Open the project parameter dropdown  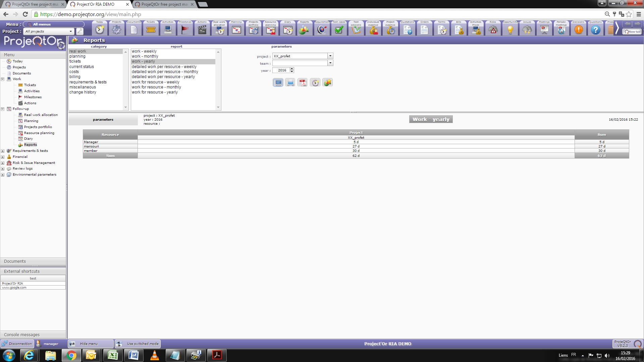330,56
